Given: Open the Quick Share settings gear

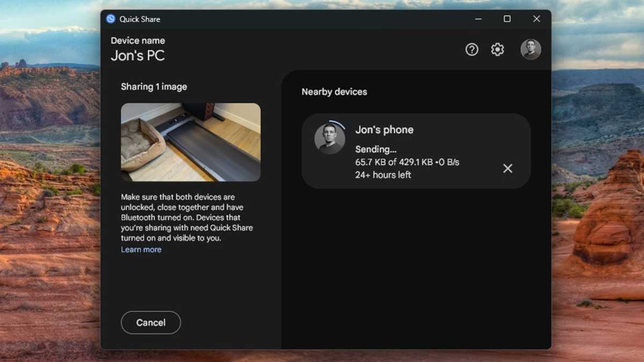Looking at the screenshot, I should tap(497, 49).
